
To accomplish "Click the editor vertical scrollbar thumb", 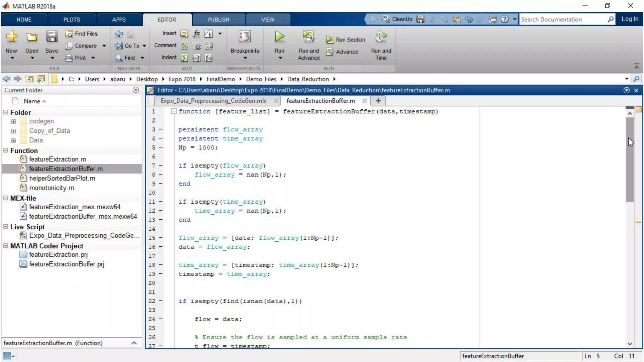I will (630, 160).
